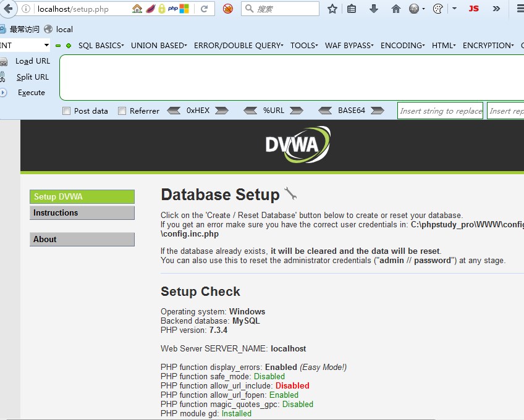Click Execute in HackBar

click(x=32, y=93)
